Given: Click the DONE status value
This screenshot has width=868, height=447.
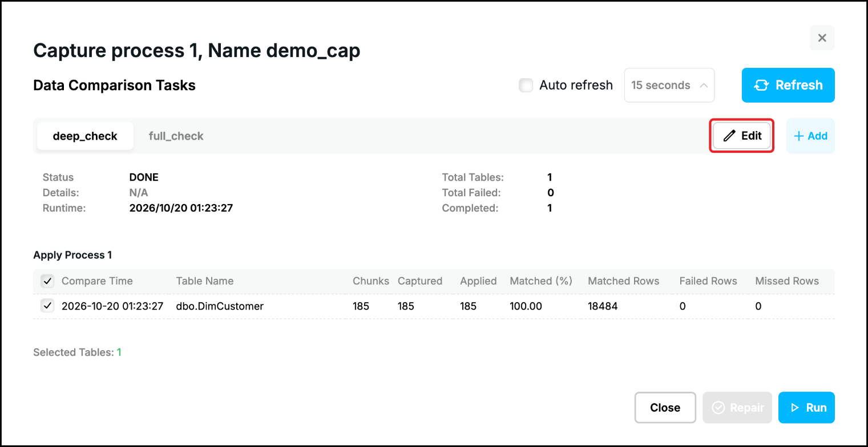Looking at the screenshot, I should 144,177.
